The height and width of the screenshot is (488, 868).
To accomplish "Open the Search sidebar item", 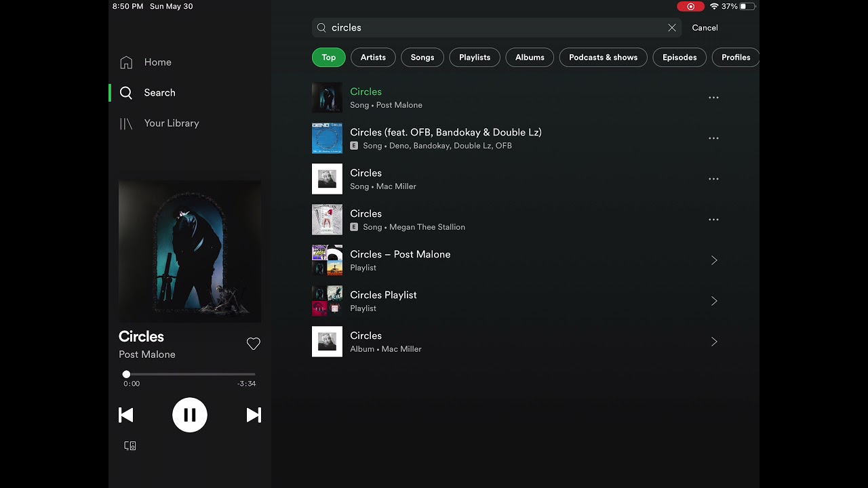I will tap(148, 93).
